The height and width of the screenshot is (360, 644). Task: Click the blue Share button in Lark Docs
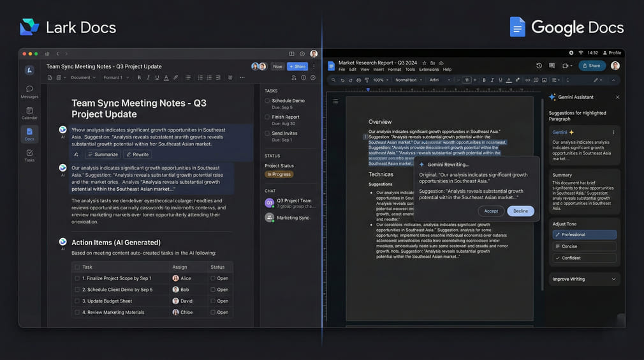297,66
